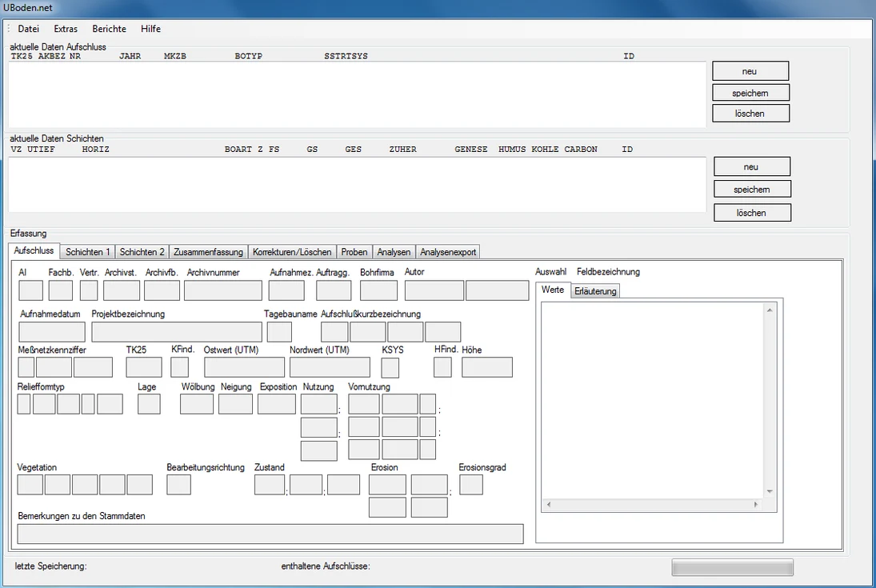Viewport: 876px width, 588px height.
Task: Click the Ostwert (UTM) input field
Action: 244,367
